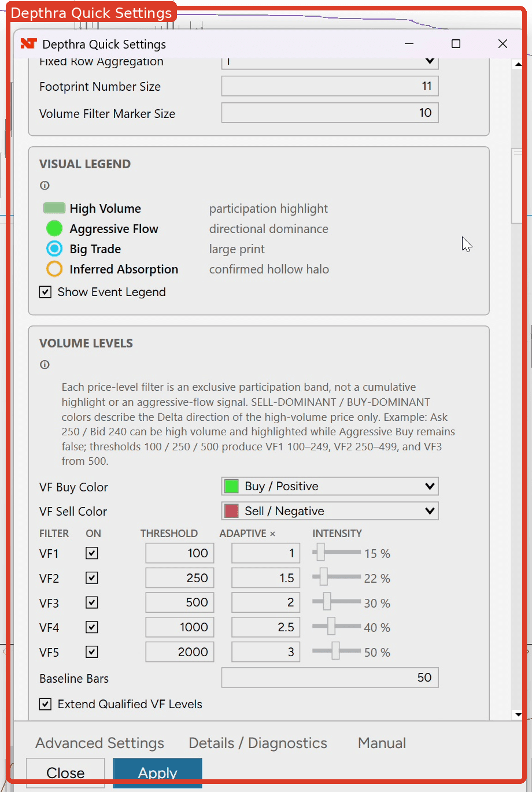Click the Big Trade blue ring icon
532x792 pixels.
pyautogui.click(x=54, y=249)
